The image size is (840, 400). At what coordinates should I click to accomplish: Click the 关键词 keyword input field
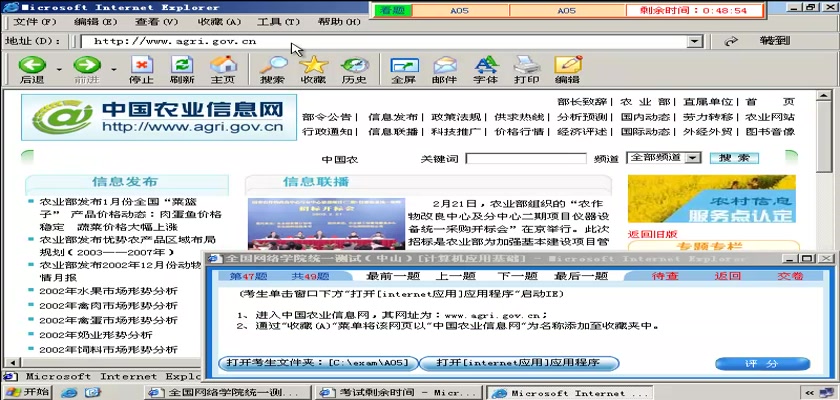[526, 159]
